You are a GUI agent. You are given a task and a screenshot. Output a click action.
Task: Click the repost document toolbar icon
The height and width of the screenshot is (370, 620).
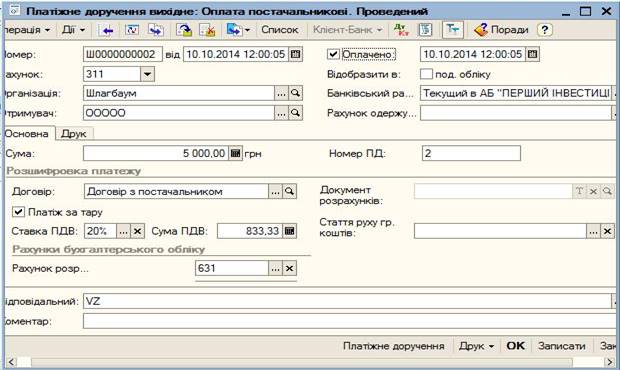(x=184, y=30)
